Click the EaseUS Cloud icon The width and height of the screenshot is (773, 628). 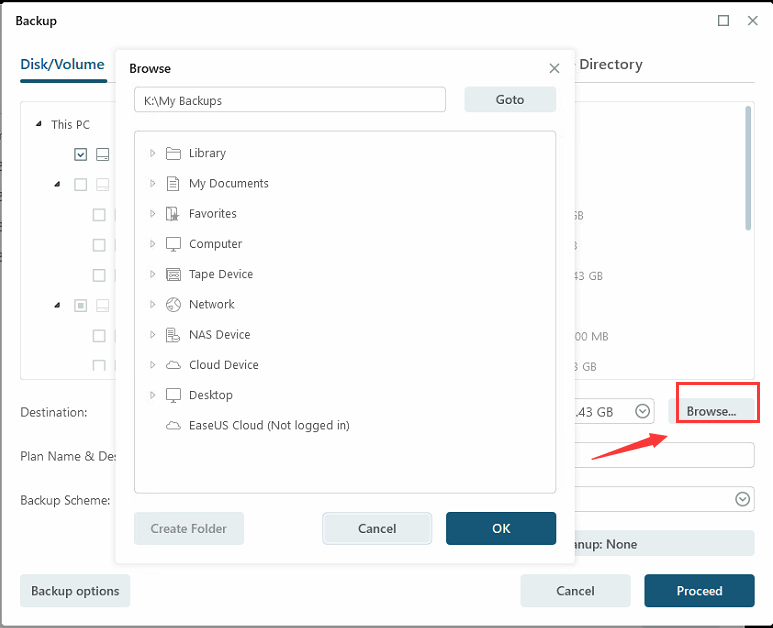point(173,425)
